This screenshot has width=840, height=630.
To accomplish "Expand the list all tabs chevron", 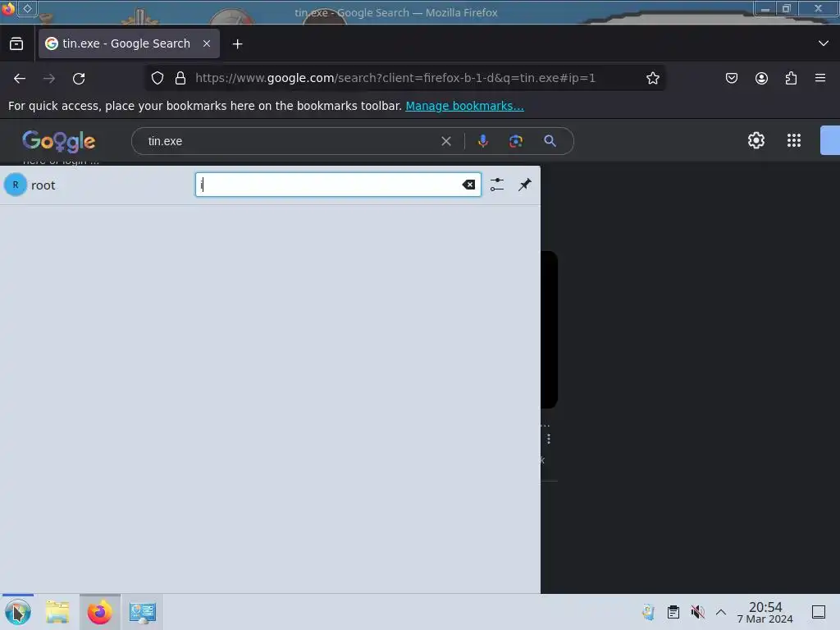I will pos(823,43).
